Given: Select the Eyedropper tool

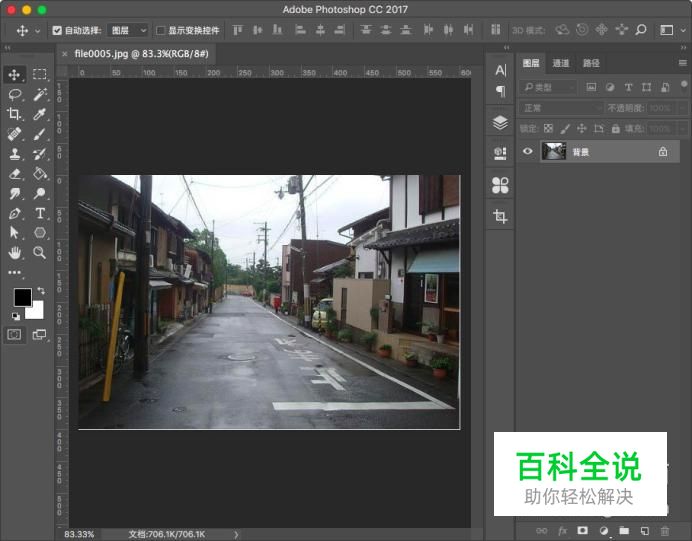Looking at the screenshot, I should click(40, 114).
